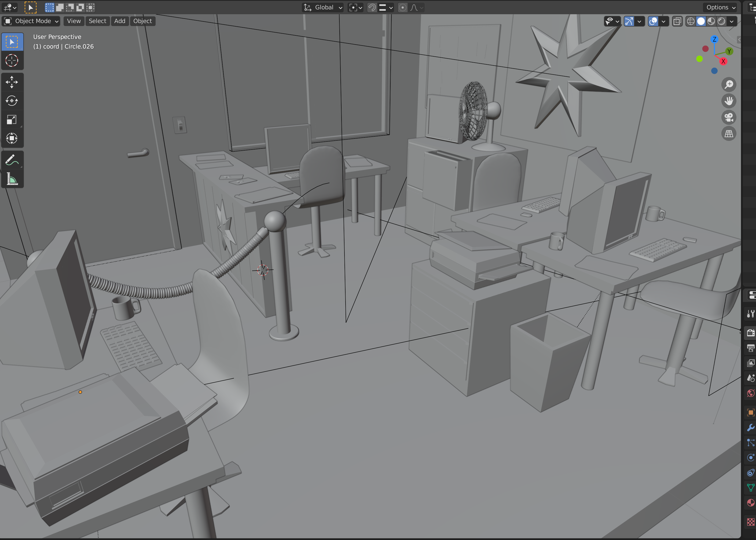Open the Object Mode dropdown
The image size is (756, 540).
[31, 21]
